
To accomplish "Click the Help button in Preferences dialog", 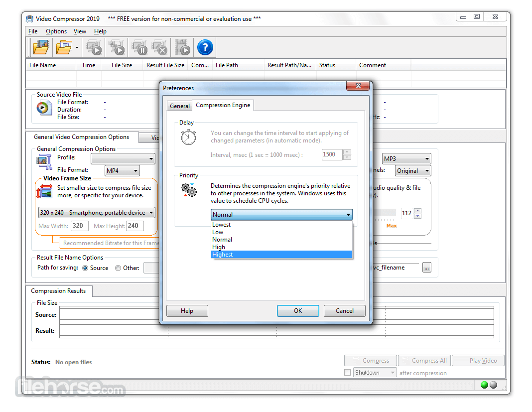I will 187,311.
